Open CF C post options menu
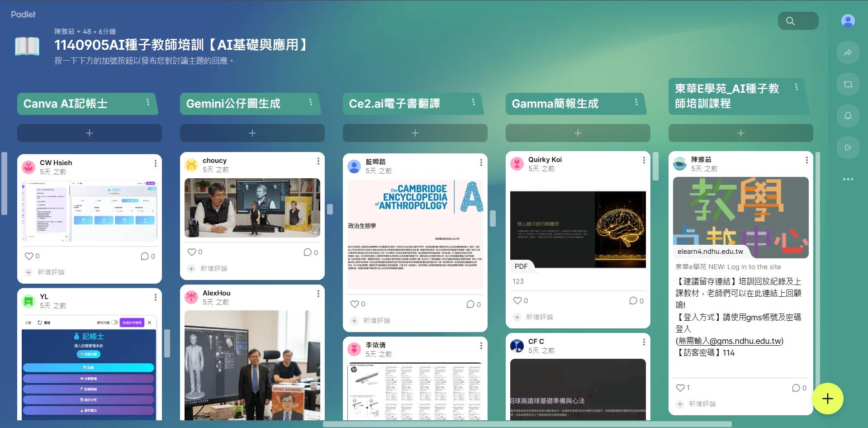The image size is (868, 428). [644, 342]
